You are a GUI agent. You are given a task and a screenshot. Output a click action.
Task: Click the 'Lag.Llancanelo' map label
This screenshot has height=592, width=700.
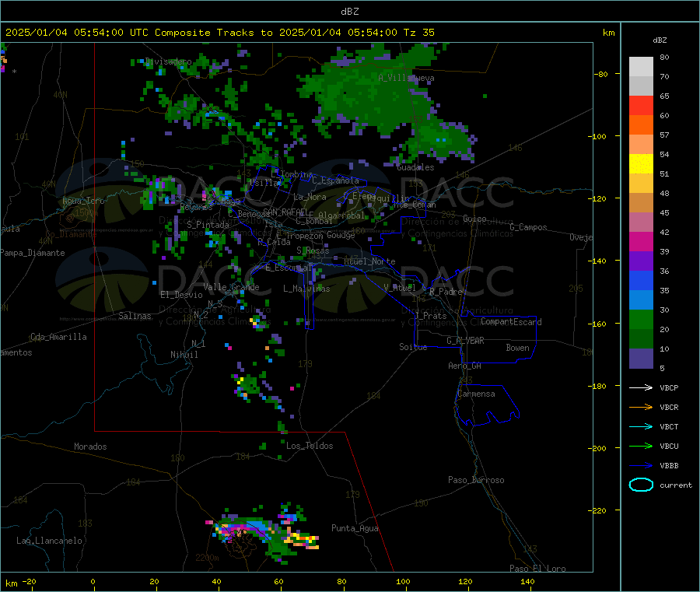(x=49, y=541)
